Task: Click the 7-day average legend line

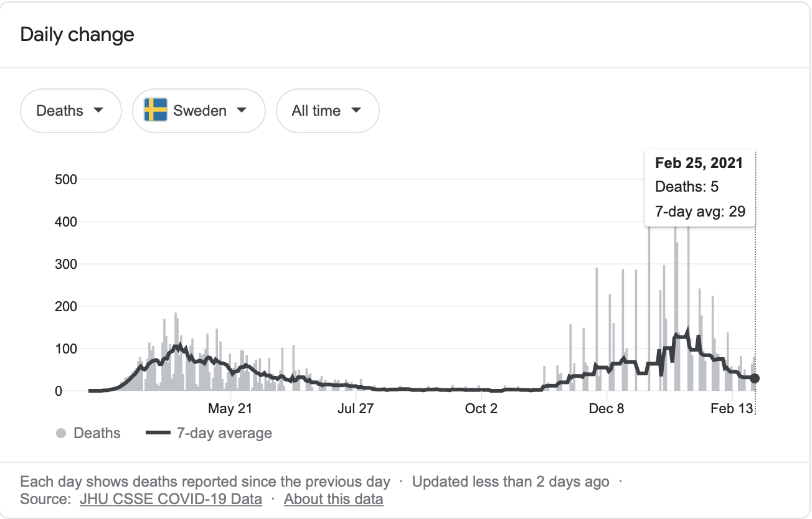Action: coord(158,433)
